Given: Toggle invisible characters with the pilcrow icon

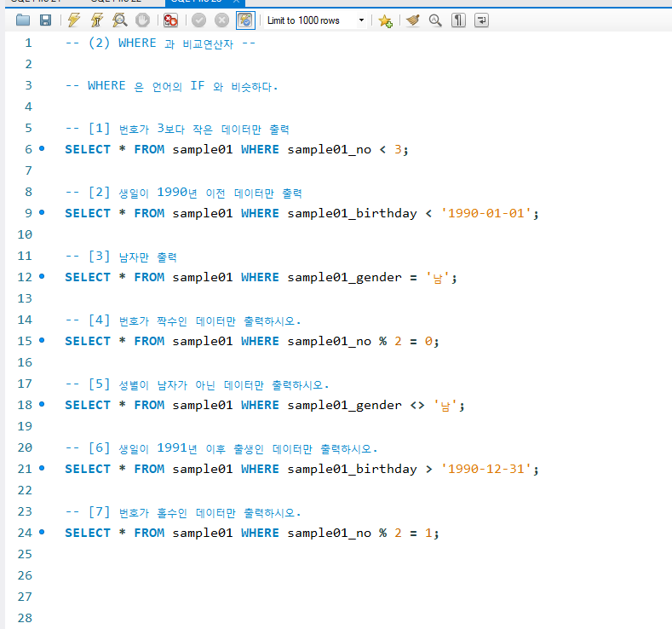Looking at the screenshot, I should click(x=458, y=20).
